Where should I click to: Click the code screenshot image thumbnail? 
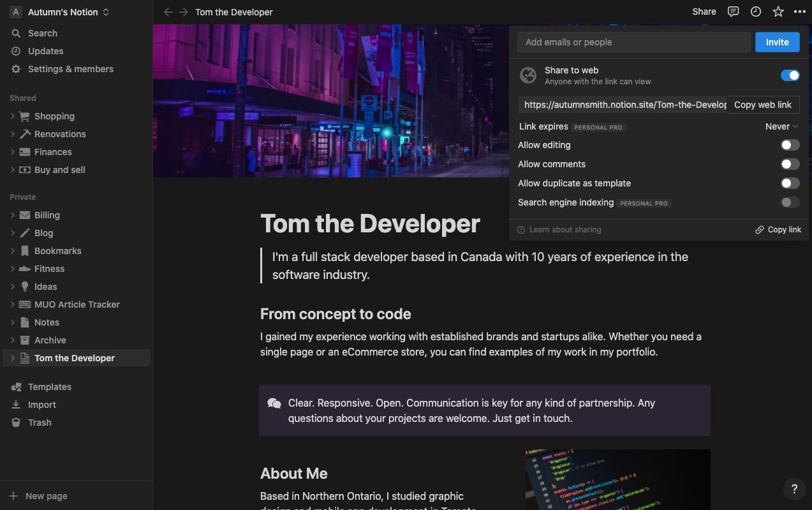[x=617, y=479]
